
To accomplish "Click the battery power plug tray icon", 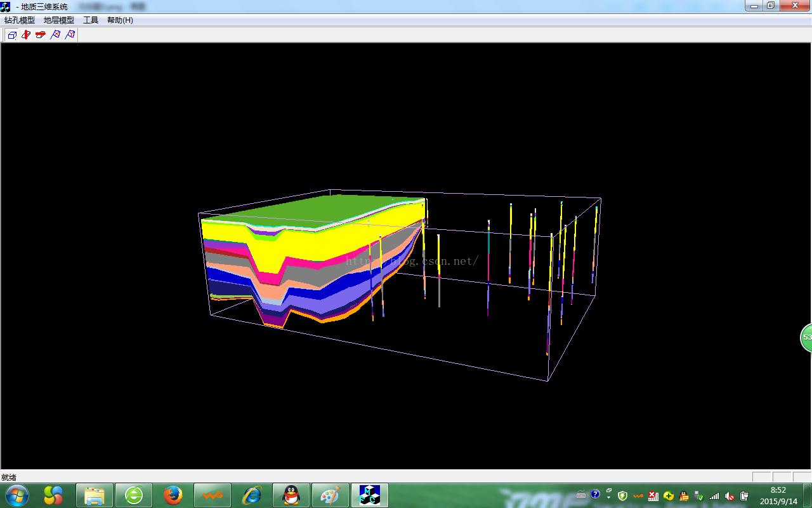I will click(x=745, y=496).
